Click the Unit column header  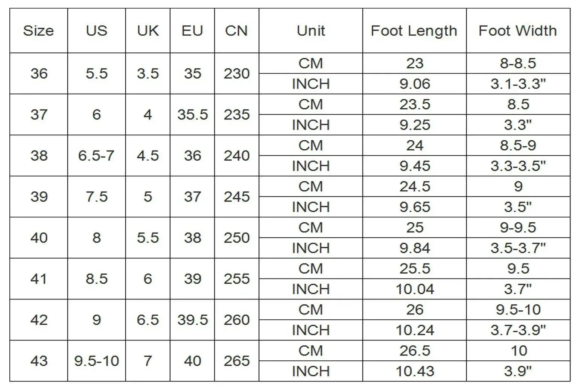310,31
